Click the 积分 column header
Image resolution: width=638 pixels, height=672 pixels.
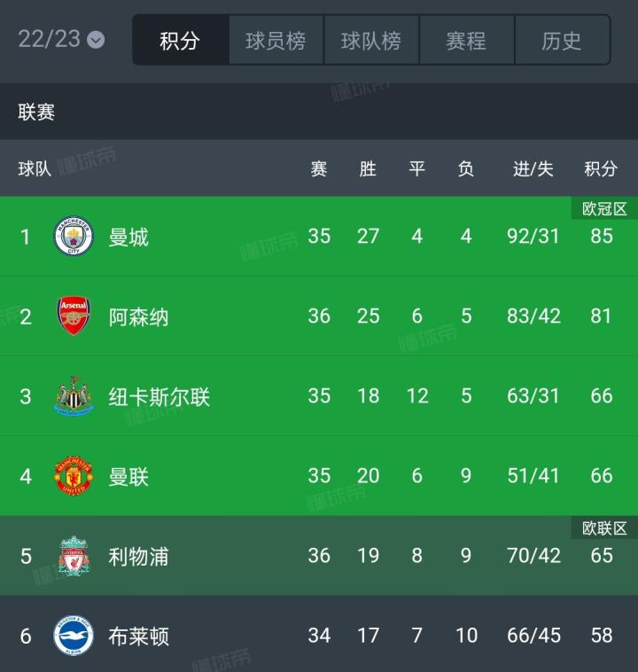[x=601, y=168]
